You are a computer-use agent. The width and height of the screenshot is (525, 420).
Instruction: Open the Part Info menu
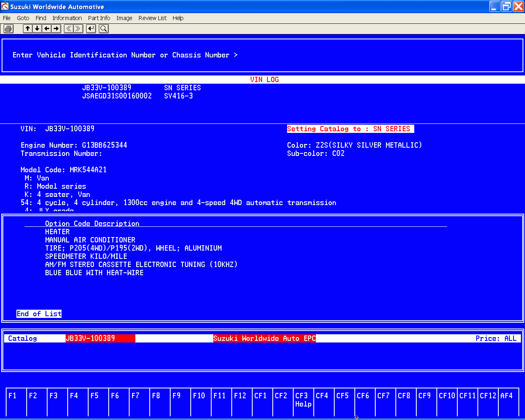[99, 18]
